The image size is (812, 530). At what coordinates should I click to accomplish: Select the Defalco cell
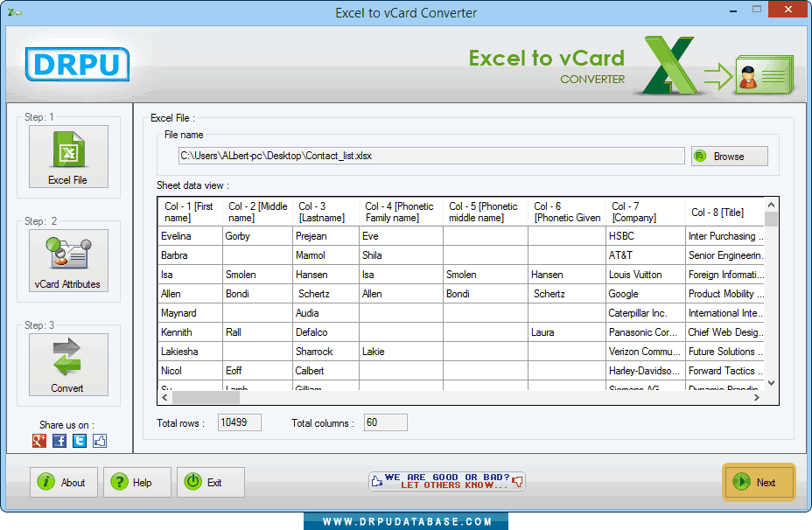[x=326, y=331]
